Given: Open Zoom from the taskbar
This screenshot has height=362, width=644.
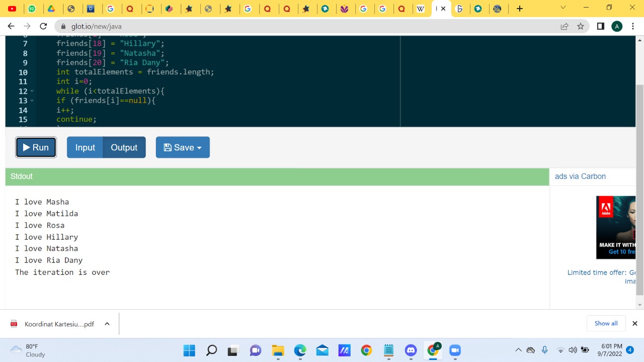Looking at the screenshot, I should click(455, 350).
